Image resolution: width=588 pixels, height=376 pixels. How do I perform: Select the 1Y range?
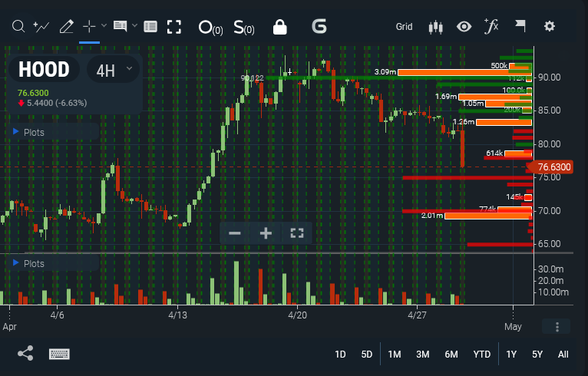coord(511,355)
